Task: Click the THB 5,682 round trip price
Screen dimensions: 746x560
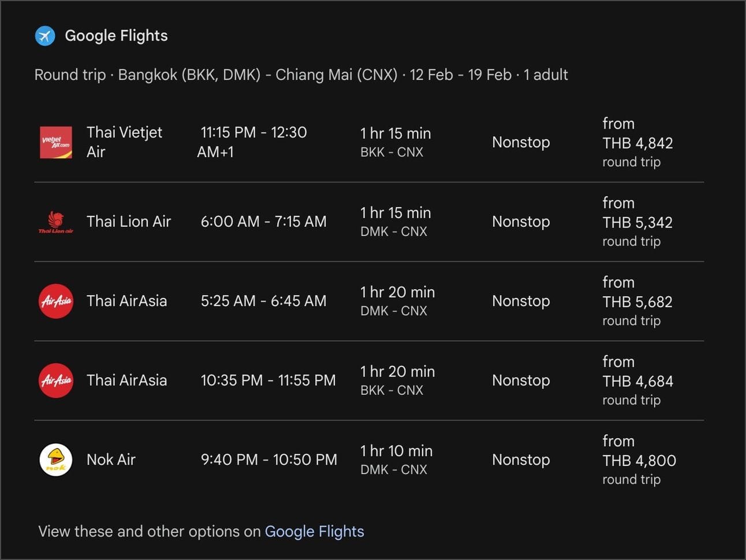Action: coord(637,302)
